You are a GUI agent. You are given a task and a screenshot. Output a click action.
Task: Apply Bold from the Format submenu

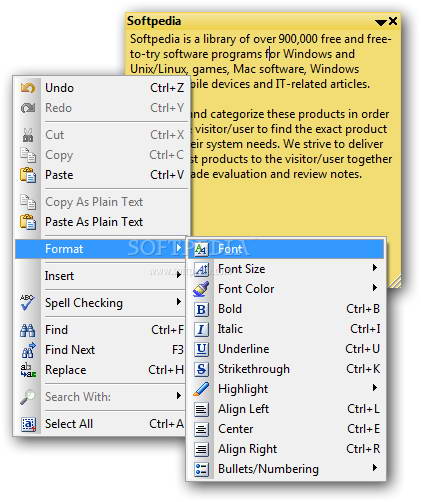coord(286,309)
